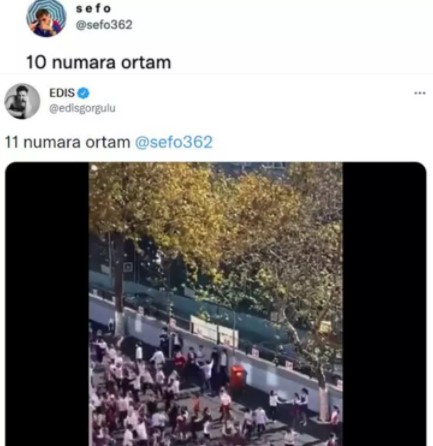Click the right black letterbox bar of the video
433x446 pixels.
384,304
